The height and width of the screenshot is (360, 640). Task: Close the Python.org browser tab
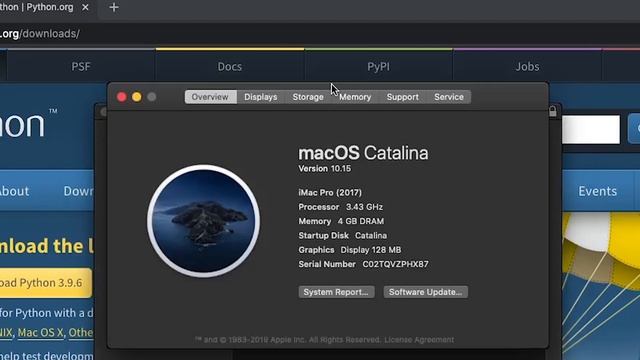click(x=85, y=7)
